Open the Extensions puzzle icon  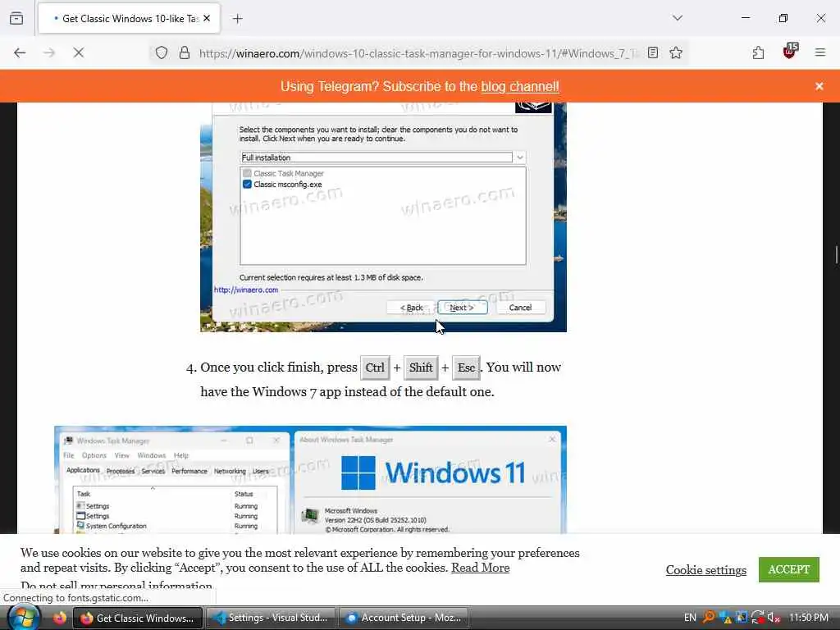tap(758, 52)
